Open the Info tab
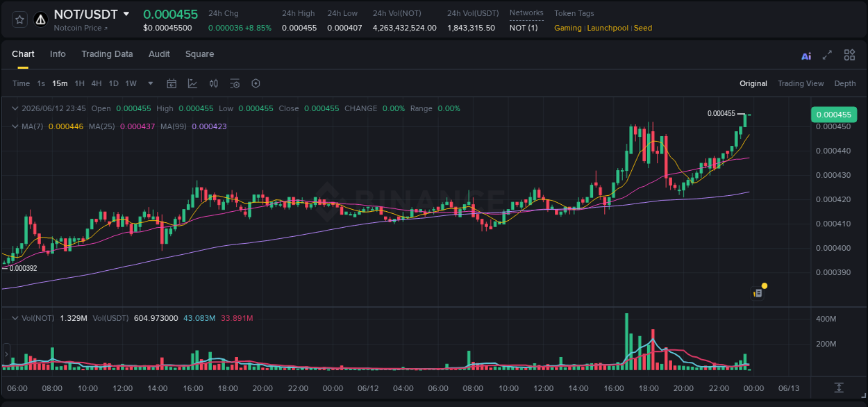 pos(58,54)
